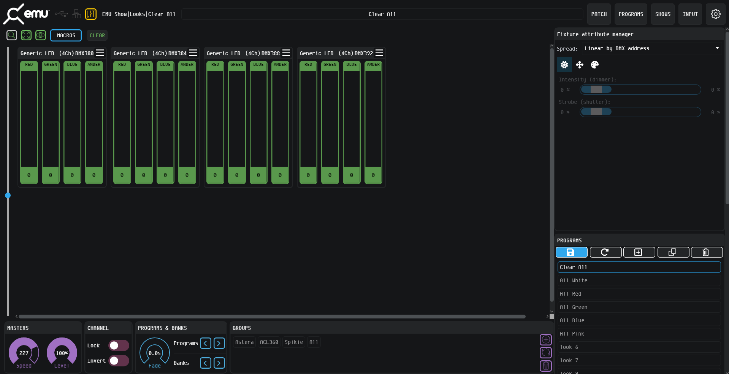The width and height of the screenshot is (729, 374).
Task: Select the color palette attribute icon
Action: [x=595, y=65]
